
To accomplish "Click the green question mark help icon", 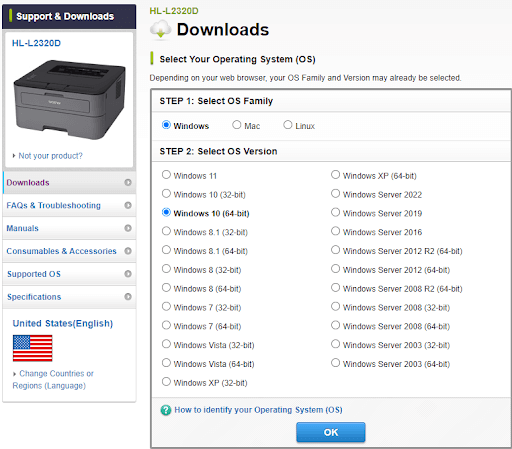I will point(166,410).
